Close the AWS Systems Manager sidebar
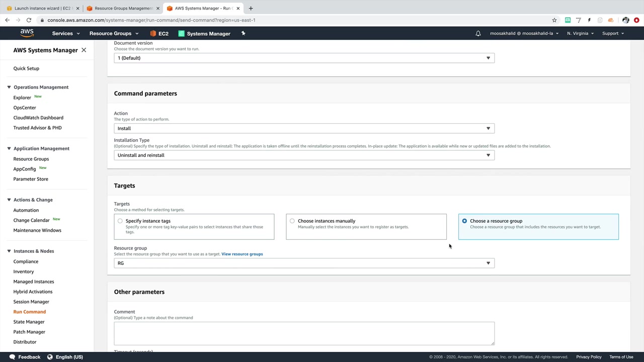 pos(84,50)
